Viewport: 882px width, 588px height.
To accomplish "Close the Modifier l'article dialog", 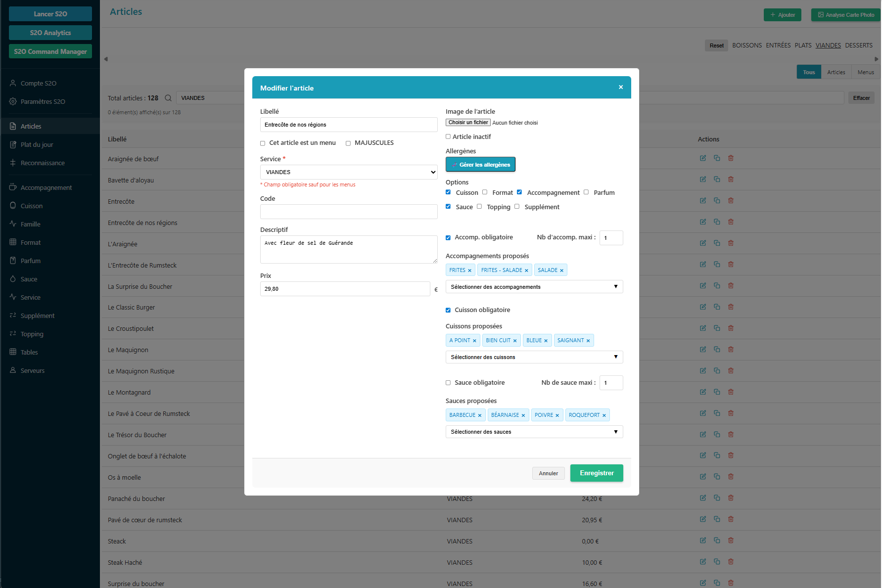I will pyautogui.click(x=621, y=87).
